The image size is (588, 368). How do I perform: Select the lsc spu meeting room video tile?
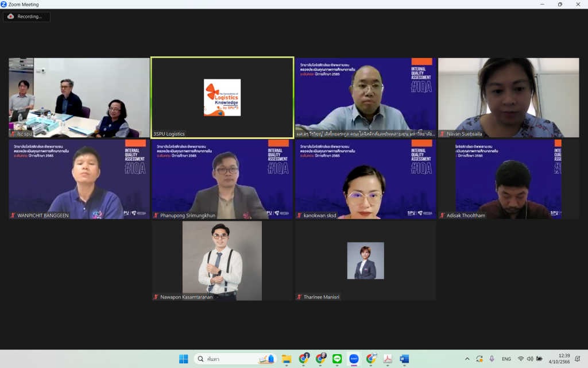coord(79,98)
